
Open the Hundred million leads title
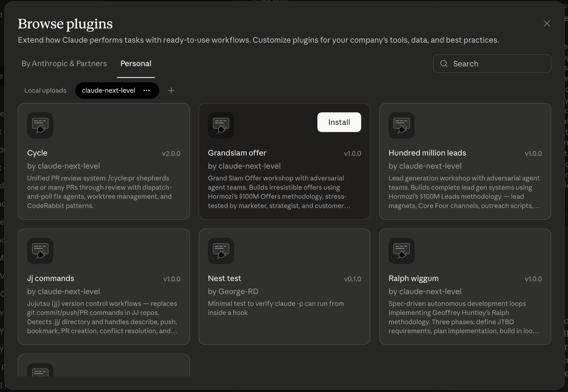(427, 153)
